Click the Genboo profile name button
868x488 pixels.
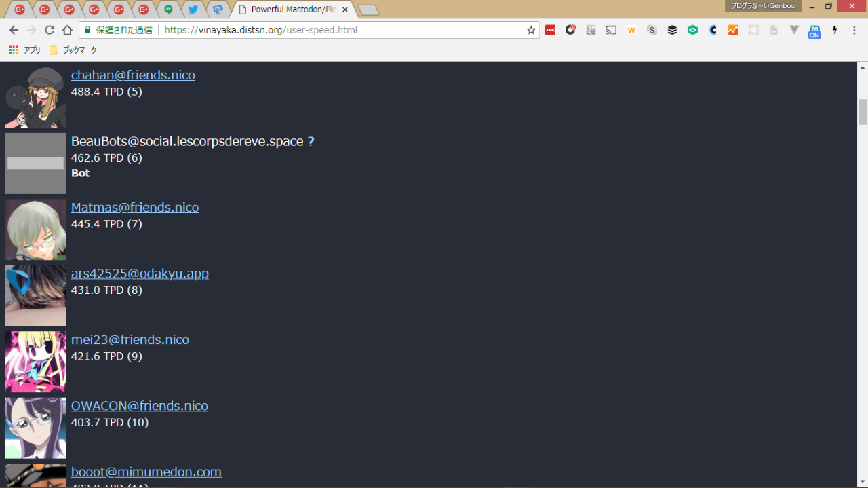763,6
